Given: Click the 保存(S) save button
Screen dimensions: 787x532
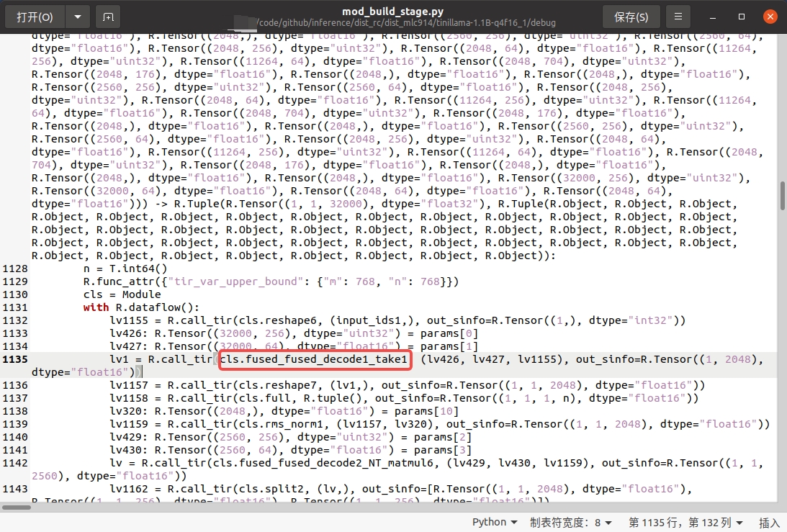Looking at the screenshot, I should (x=631, y=16).
